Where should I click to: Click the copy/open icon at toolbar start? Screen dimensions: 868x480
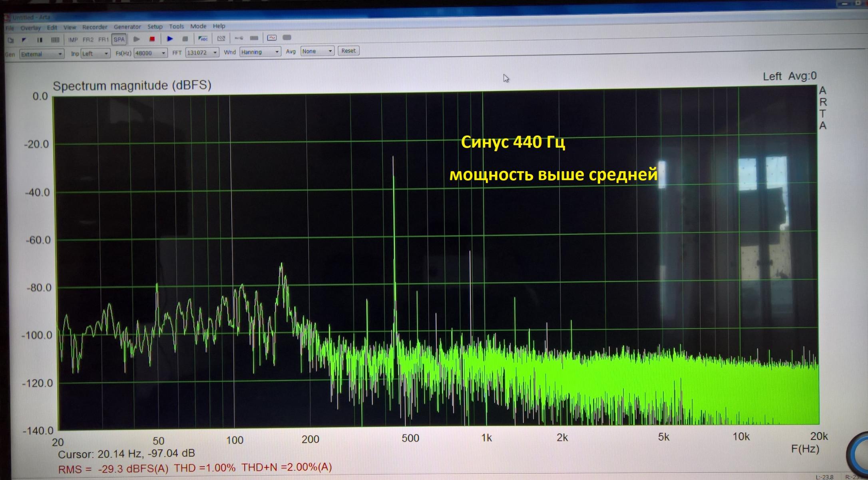(x=11, y=40)
